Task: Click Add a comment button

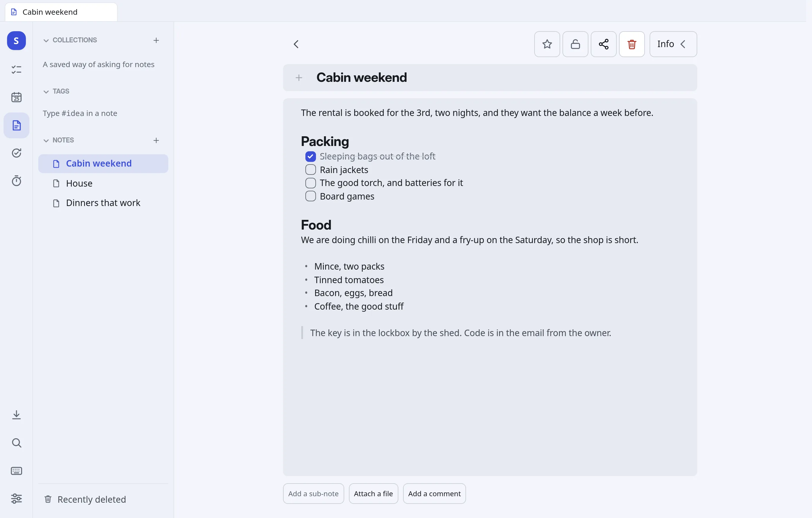Action: tap(434, 494)
